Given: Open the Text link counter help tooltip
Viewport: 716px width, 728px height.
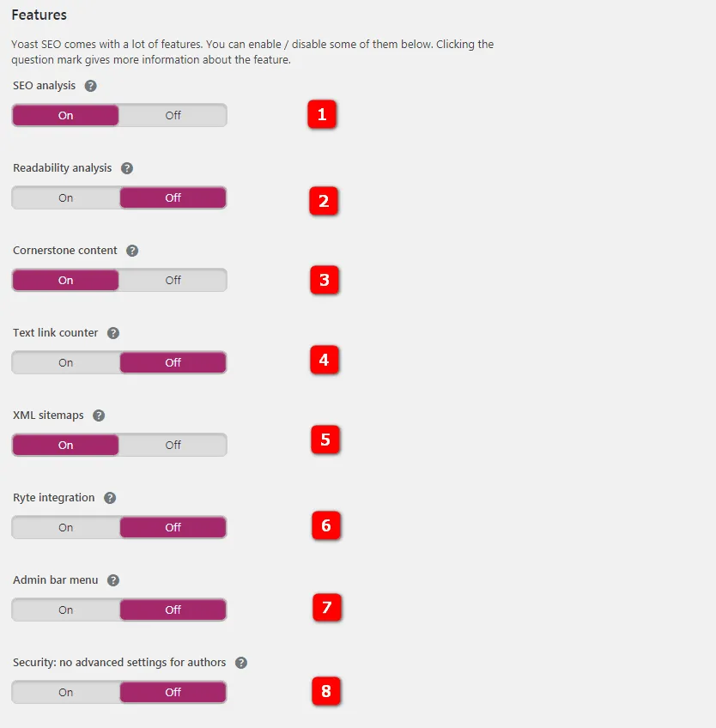Looking at the screenshot, I should 112,332.
